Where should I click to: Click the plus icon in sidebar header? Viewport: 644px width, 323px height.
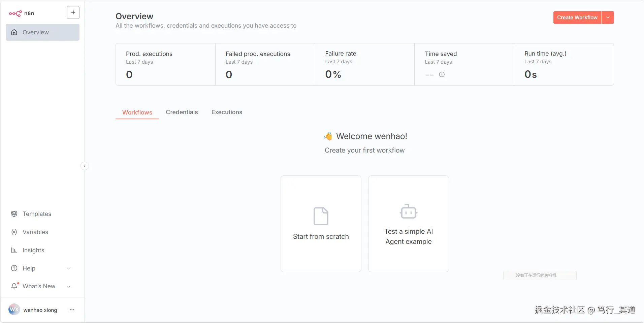click(x=73, y=12)
